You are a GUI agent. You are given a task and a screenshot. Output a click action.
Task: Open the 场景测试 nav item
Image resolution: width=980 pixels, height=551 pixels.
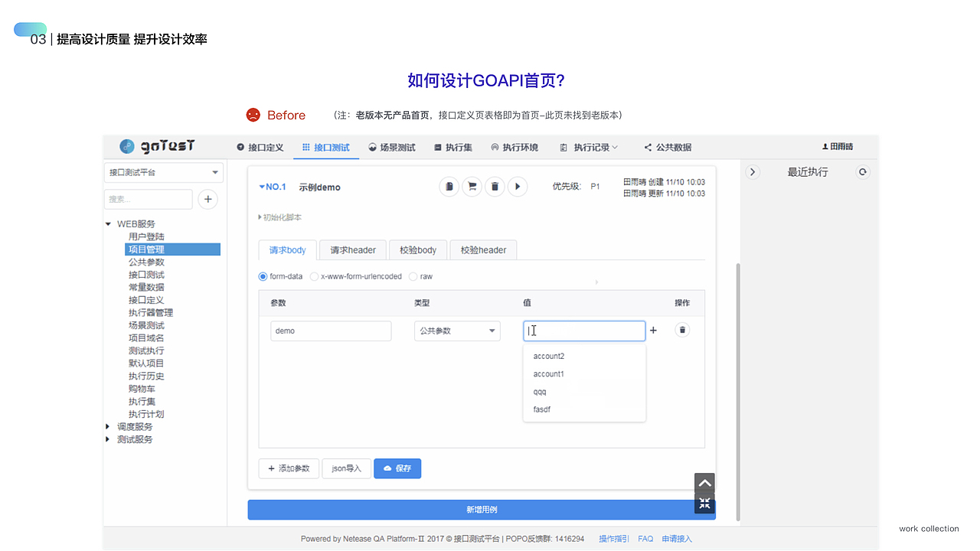[x=392, y=147]
